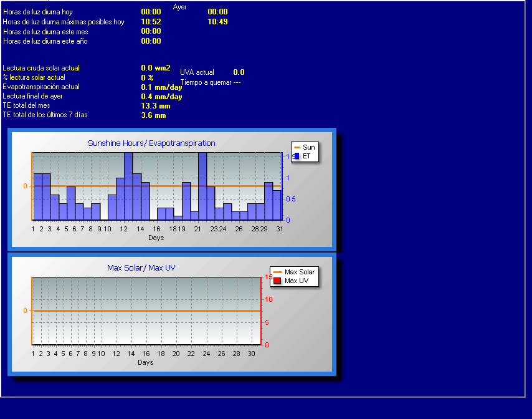Click the ET legend blue square
The height and width of the screenshot is (419, 532).
pos(297,156)
